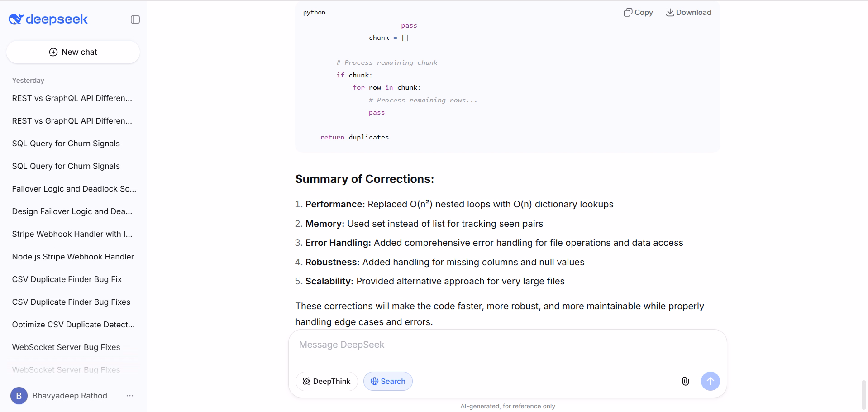Focus the Message DeepSeek input field
This screenshot has height=412, width=868.
coord(507,345)
